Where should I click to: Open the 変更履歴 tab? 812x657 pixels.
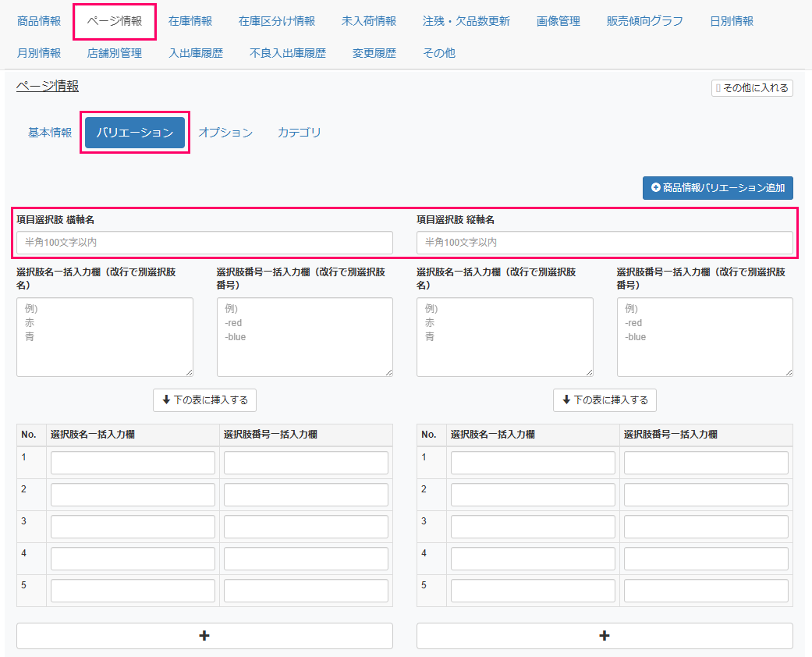pyautogui.click(x=374, y=53)
